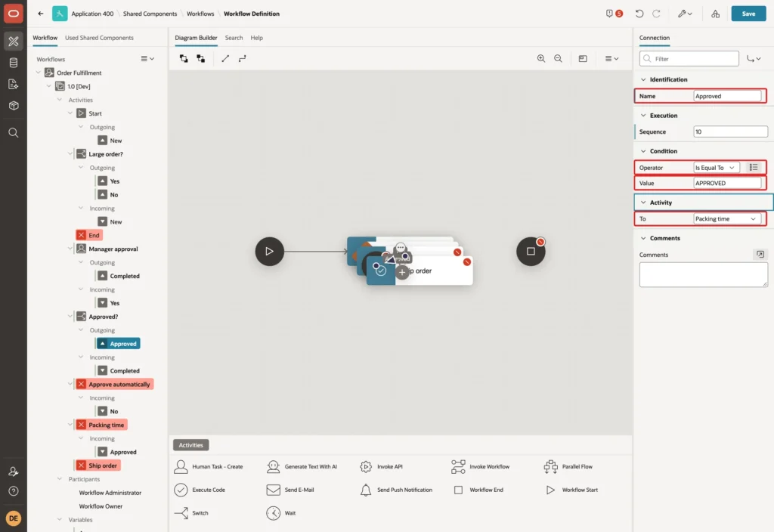Open the diagram builder menu dropdown
The height and width of the screenshot is (532, 774).
pos(611,58)
